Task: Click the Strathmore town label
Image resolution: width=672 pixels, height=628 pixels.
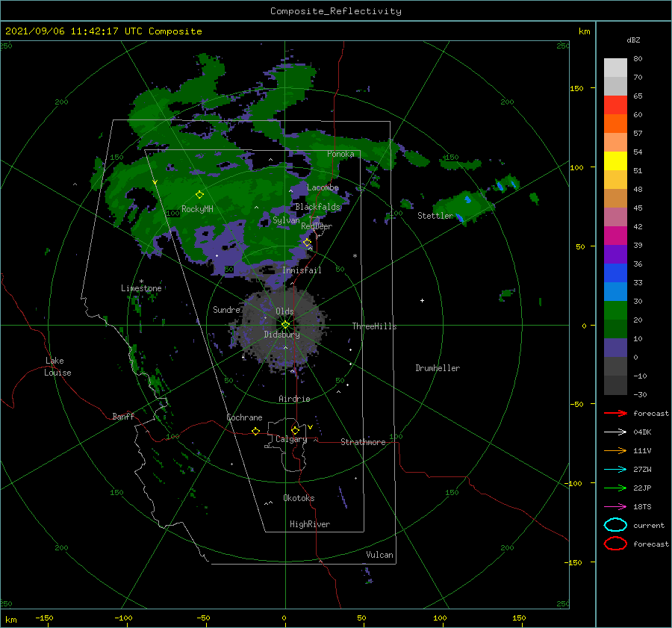Action: pyautogui.click(x=363, y=442)
